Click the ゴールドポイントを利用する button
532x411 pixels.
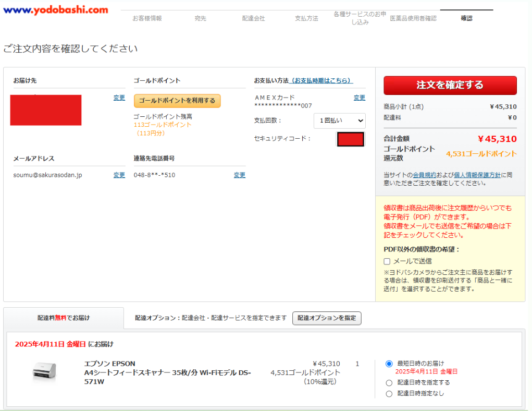click(177, 101)
